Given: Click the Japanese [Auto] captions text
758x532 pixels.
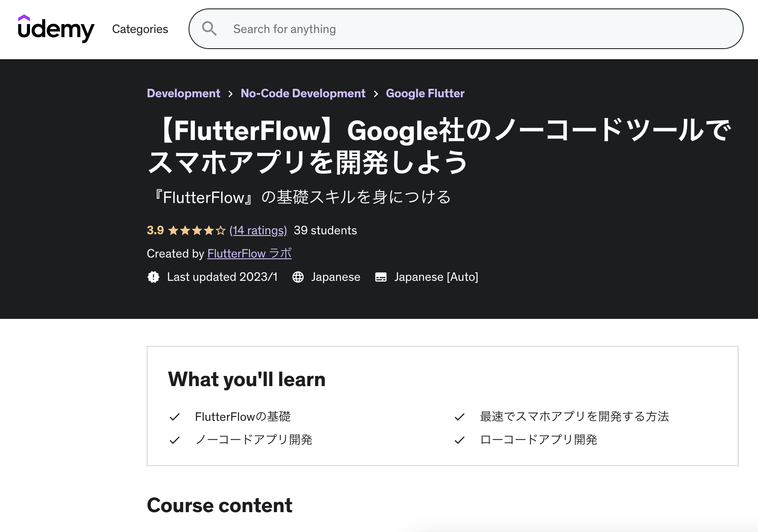Looking at the screenshot, I should [436, 277].
